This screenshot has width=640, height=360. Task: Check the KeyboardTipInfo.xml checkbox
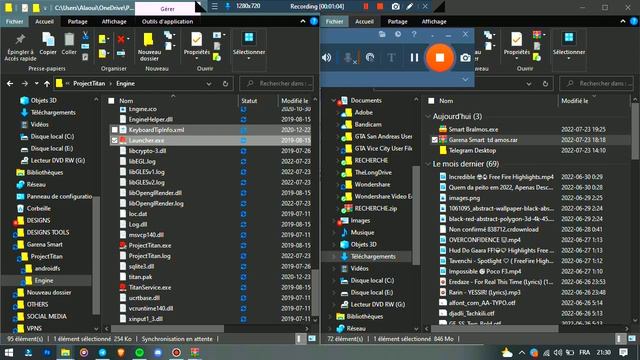[114, 130]
